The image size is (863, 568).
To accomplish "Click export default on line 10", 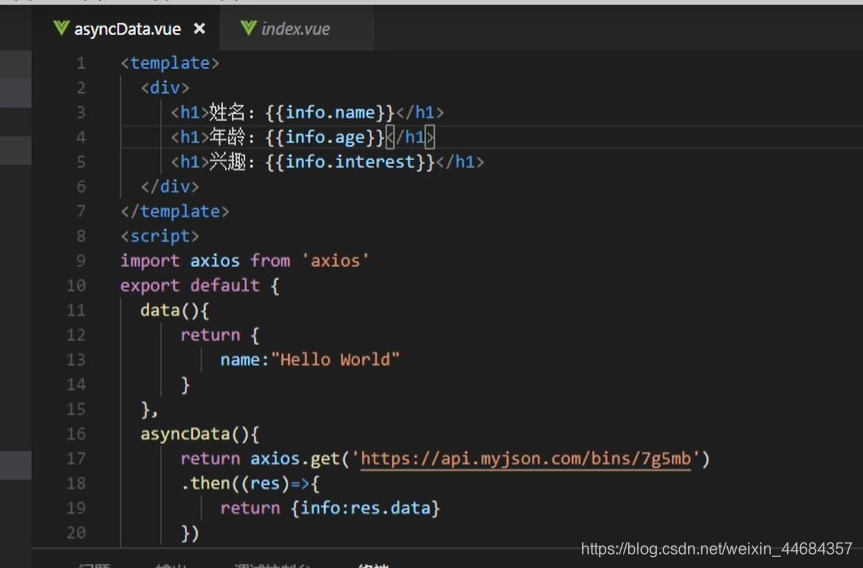I will tap(190, 286).
